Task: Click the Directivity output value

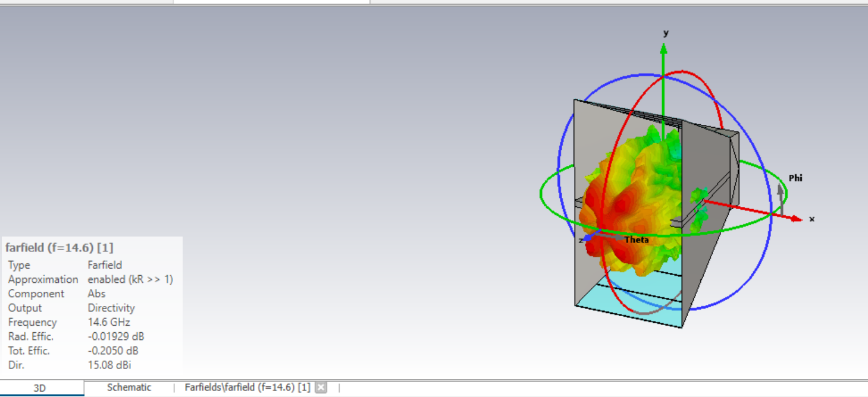Action: pos(111,308)
